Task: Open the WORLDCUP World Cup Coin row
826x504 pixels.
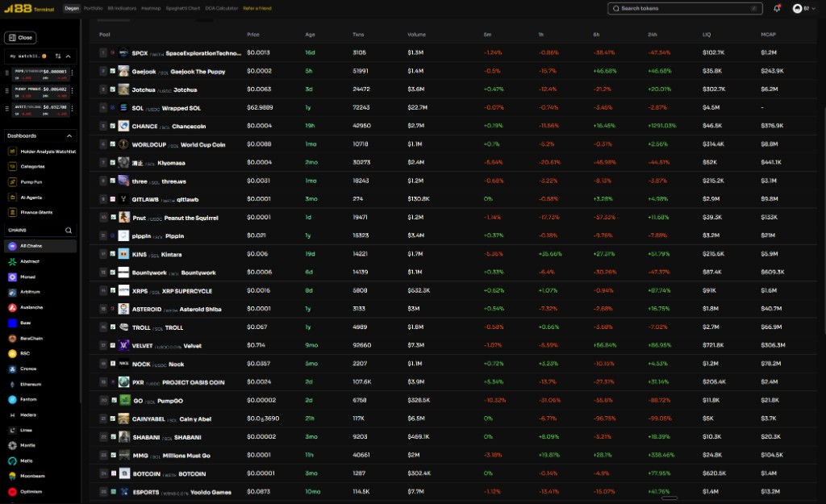Action: coord(453,144)
